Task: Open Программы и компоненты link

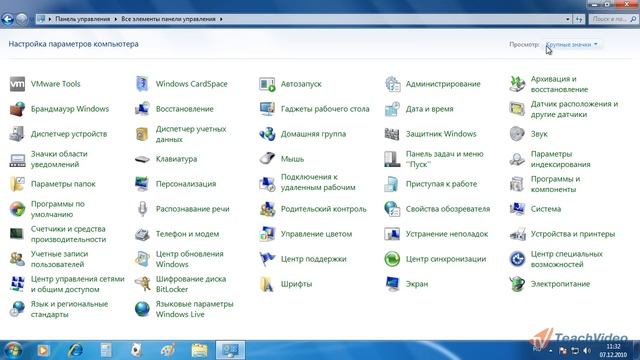Action: [x=555, y=184]
